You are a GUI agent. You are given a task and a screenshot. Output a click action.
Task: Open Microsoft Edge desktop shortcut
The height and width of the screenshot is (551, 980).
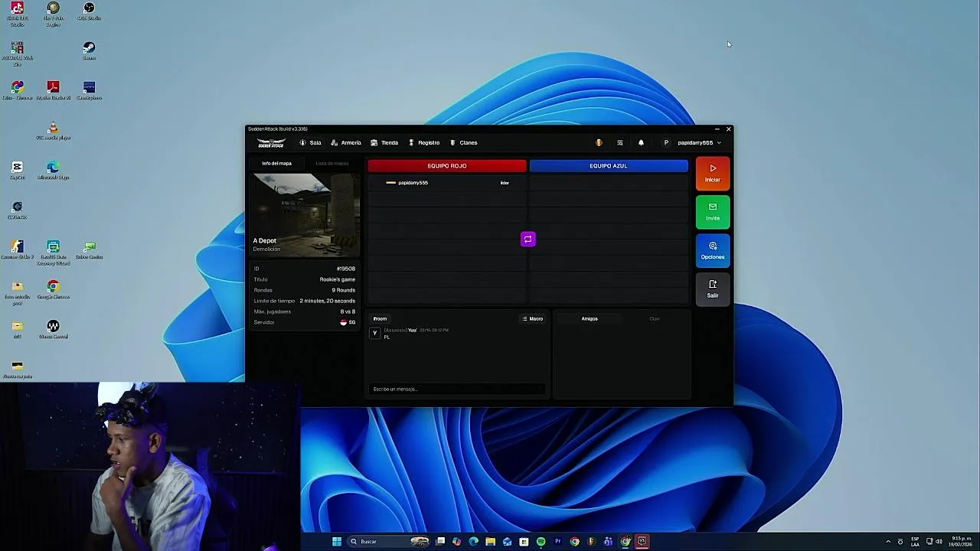point(53,171)
